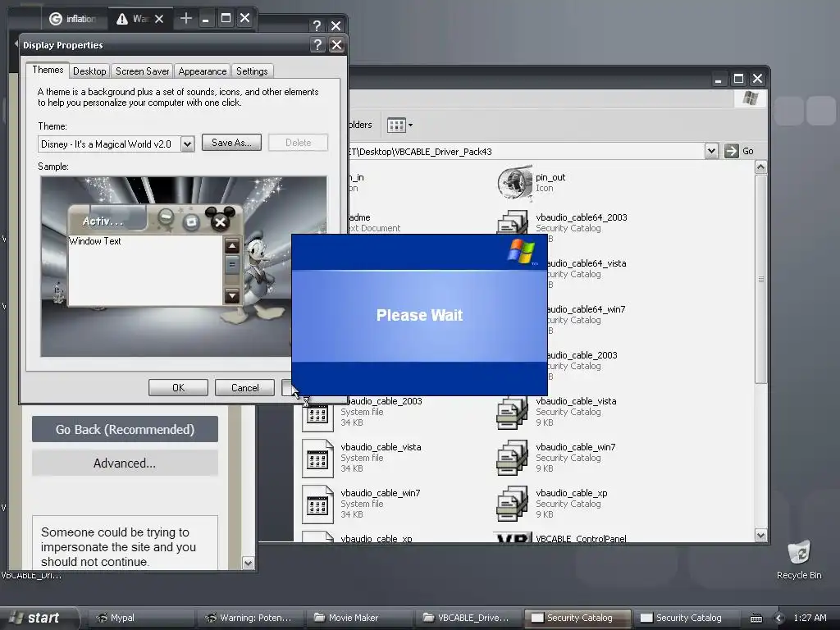Viewport: 840px width, 630px height.
Task: Click the keyboard tray icon
Action: [x=756, y=619]
